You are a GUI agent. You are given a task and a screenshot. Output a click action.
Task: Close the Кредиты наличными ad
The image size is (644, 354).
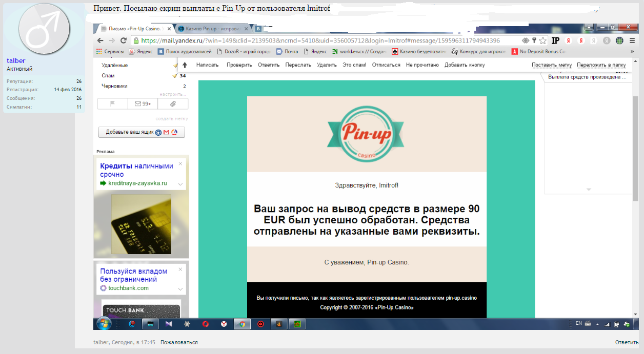click(180, 164)
